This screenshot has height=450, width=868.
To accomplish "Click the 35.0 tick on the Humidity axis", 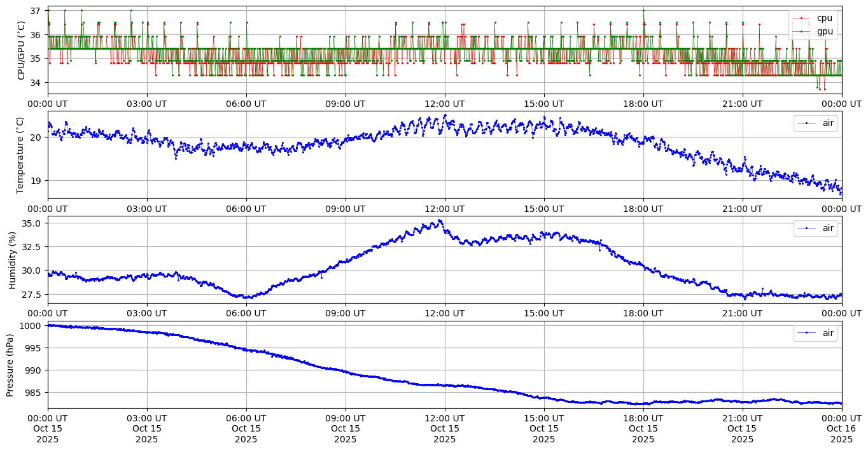I will tap(31, 223).
